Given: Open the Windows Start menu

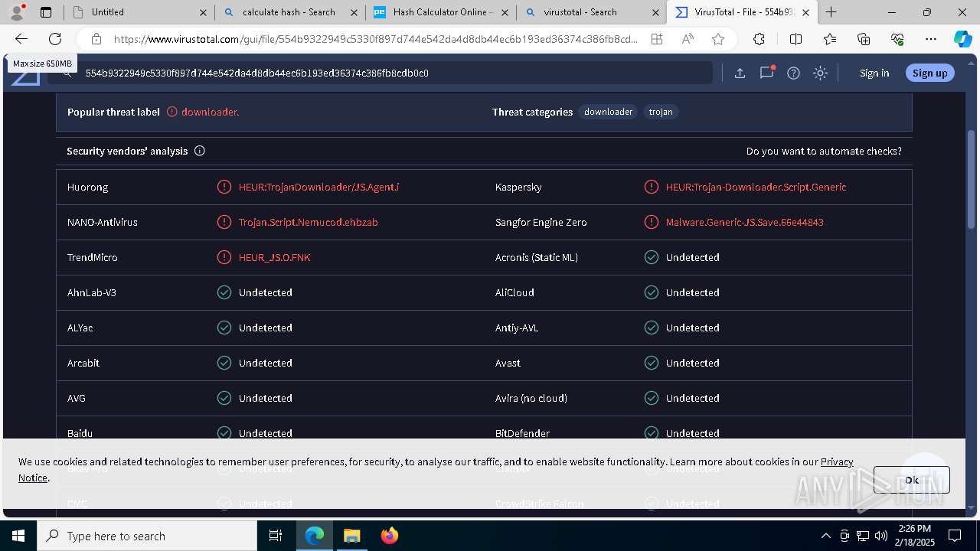Looking at the screenshot, I should click(x=18, y=536).
